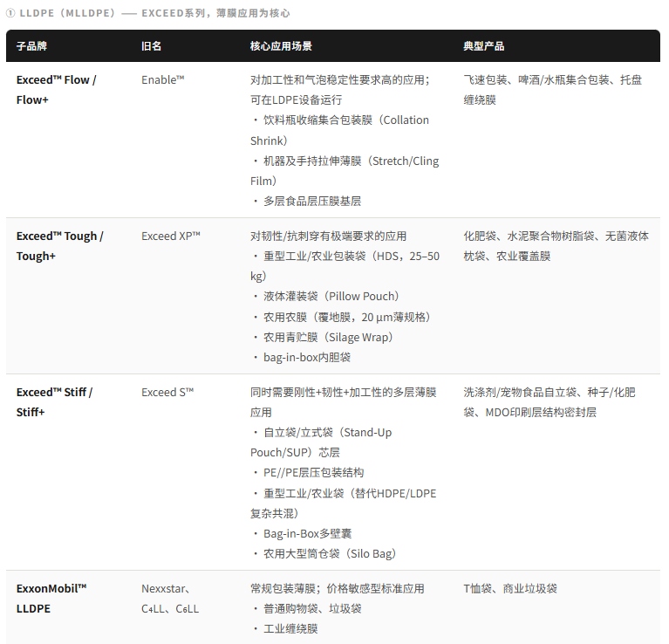Click the Exceed™ Flow / Flow+ cell
This screenshot has width=669, height=644.
pyautogui.click(x=57, y=90)
